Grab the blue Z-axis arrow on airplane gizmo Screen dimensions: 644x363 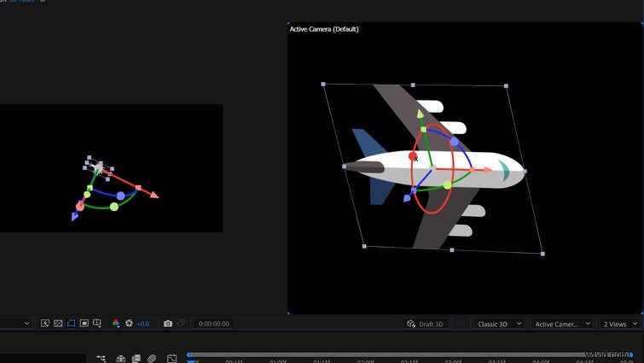coord(407,198)
